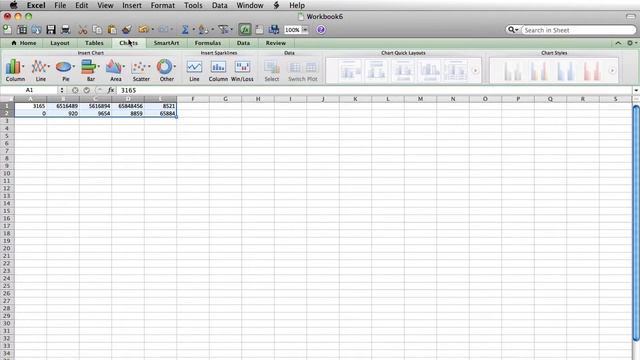Open the Undo history dropdown arrow

(x=153, y=29)
